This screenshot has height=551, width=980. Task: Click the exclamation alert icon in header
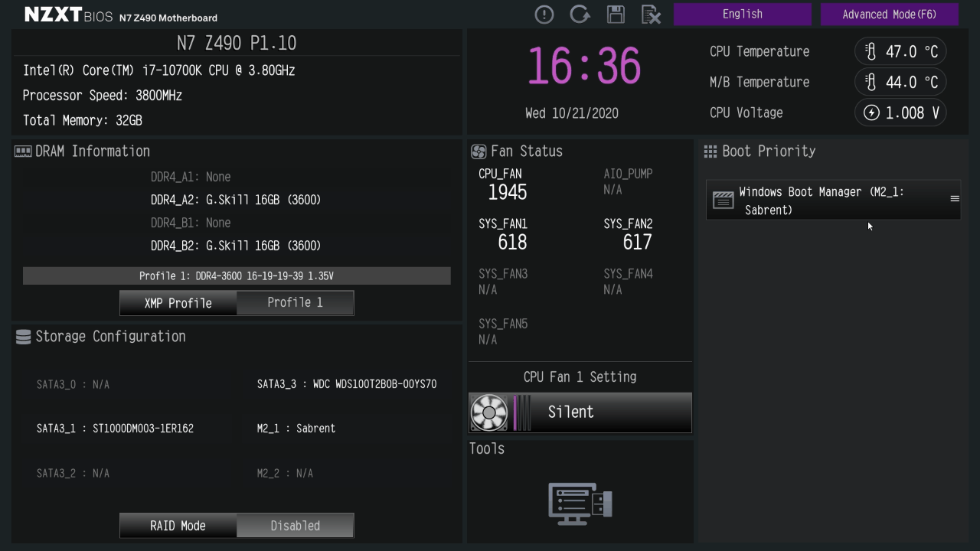[544, 15]
